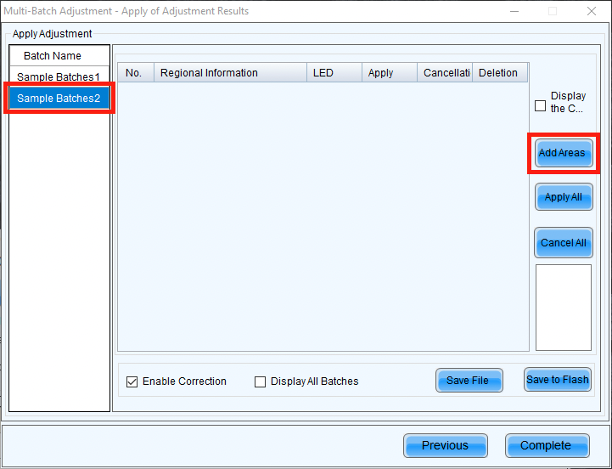Click the Cancellati column header

point(446,73)
